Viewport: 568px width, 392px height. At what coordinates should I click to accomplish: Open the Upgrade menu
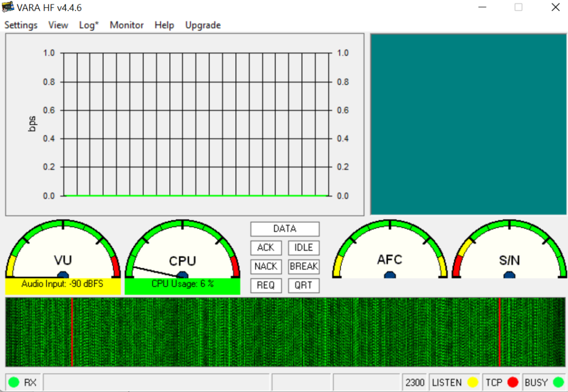[203, 25]
